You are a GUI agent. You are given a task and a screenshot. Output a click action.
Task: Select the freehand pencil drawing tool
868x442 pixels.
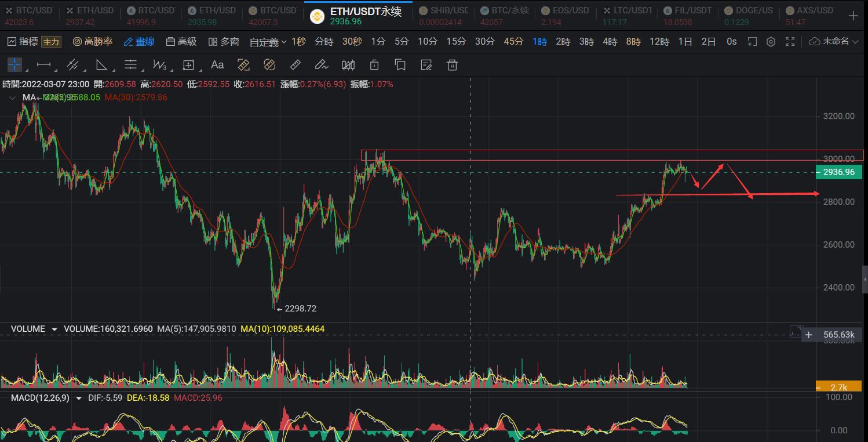[321, 64]
